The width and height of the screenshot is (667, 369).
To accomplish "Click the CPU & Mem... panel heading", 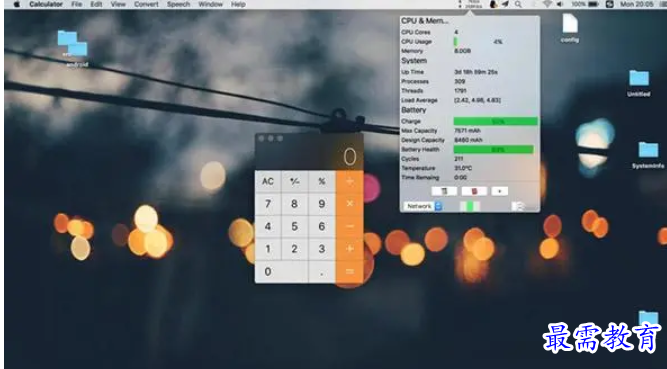I will (425, 20).
